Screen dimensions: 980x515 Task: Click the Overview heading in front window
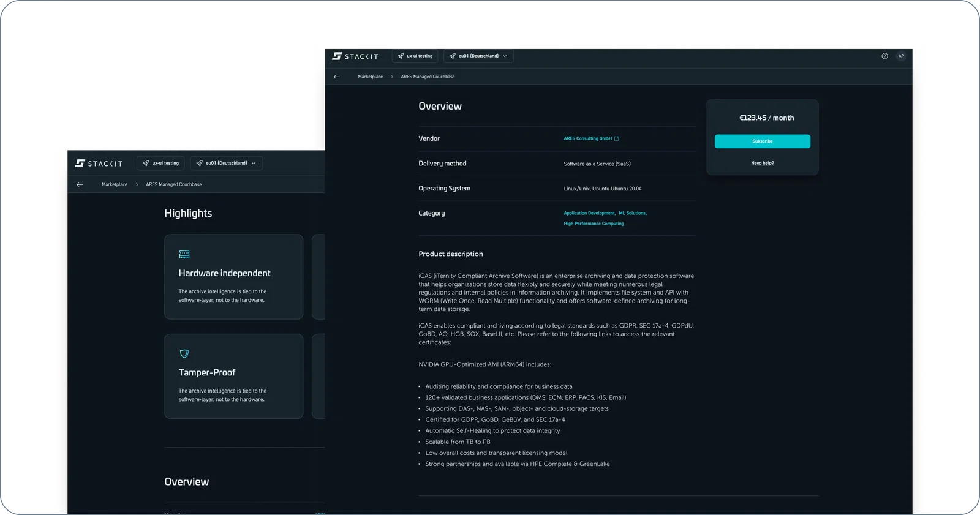tap(440, 106)
